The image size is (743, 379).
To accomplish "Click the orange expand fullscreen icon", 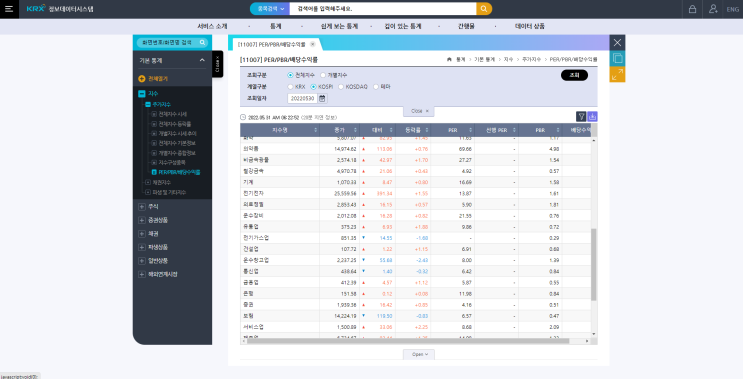I will point(617,74).
